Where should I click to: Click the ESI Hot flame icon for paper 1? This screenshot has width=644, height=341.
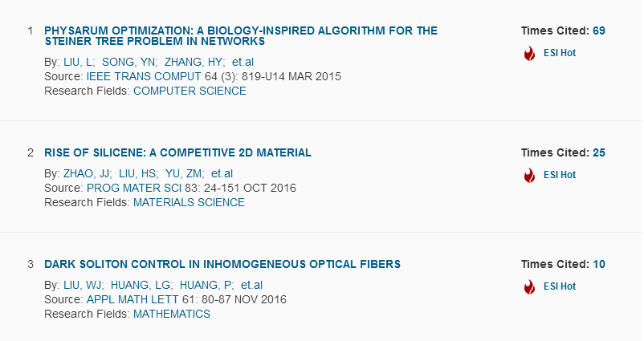tap(529, 53)
